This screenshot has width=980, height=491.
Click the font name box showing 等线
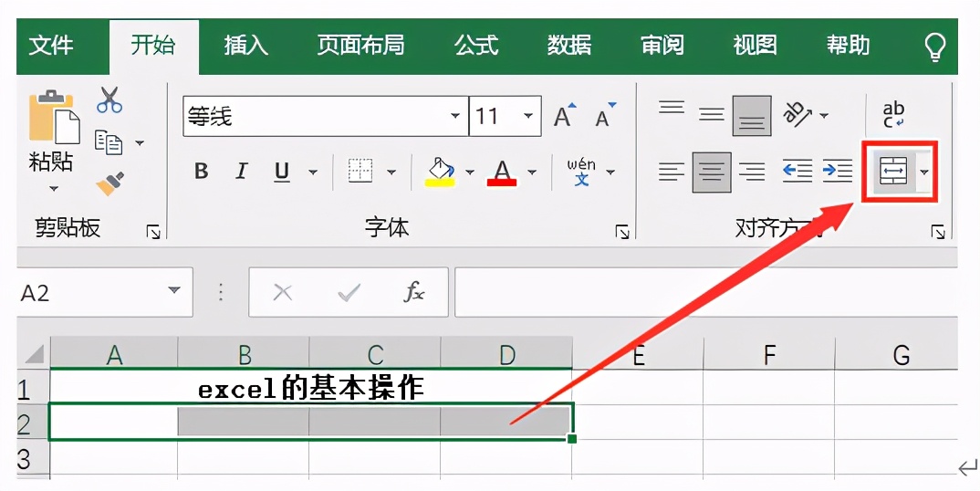(x=326, y=116)
